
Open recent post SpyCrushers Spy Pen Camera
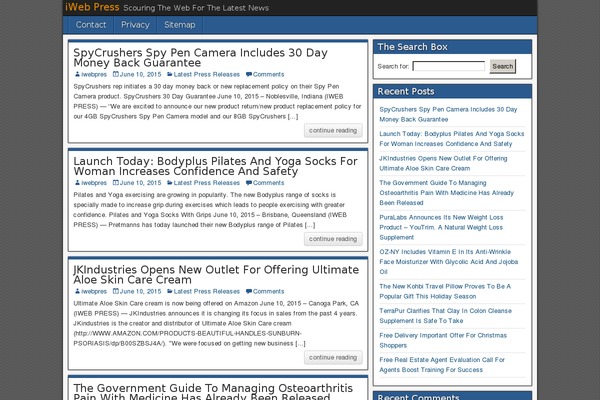[448, 114]
